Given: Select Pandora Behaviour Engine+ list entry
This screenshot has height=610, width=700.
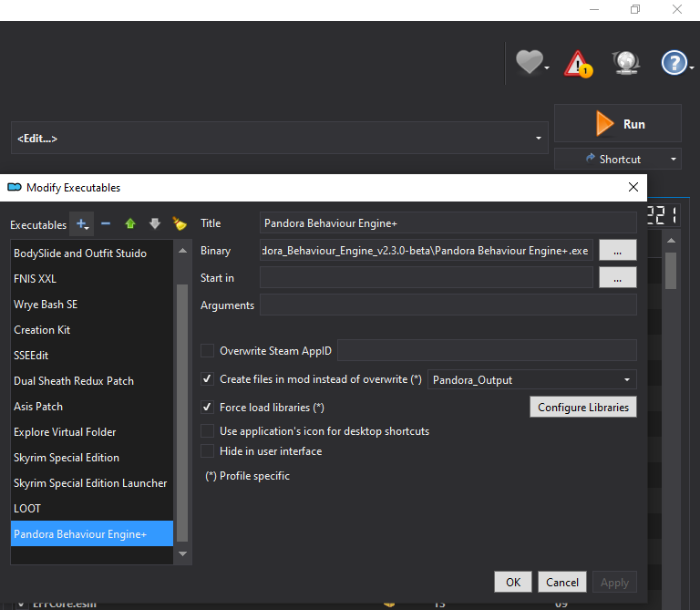Looking at the screenshot, I should (x=91, y=533).
